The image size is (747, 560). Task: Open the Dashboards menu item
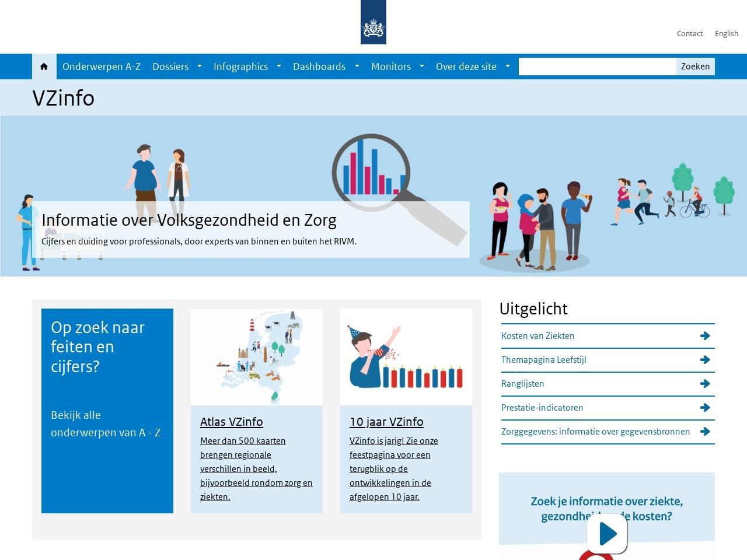coord(319,66)
